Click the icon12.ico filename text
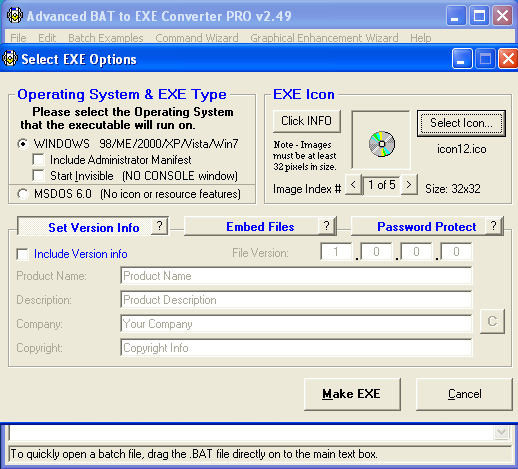The image size is (518, 469). 461,149
